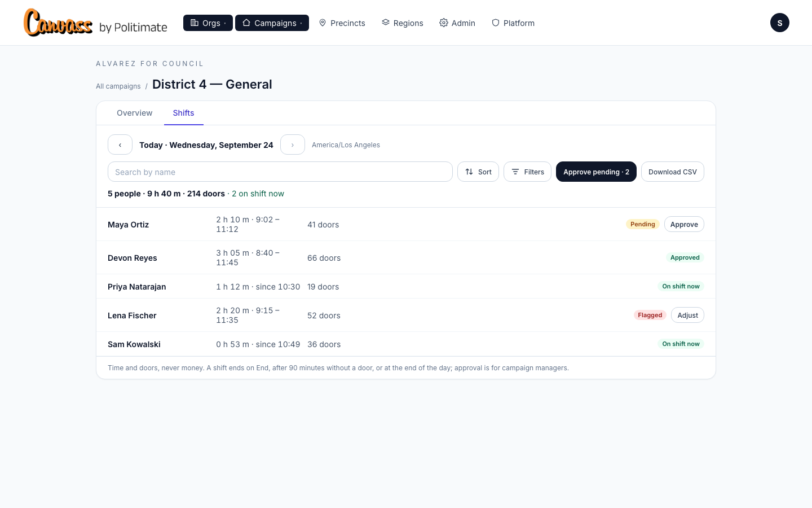Open Admin settings

tap(457, 23)
